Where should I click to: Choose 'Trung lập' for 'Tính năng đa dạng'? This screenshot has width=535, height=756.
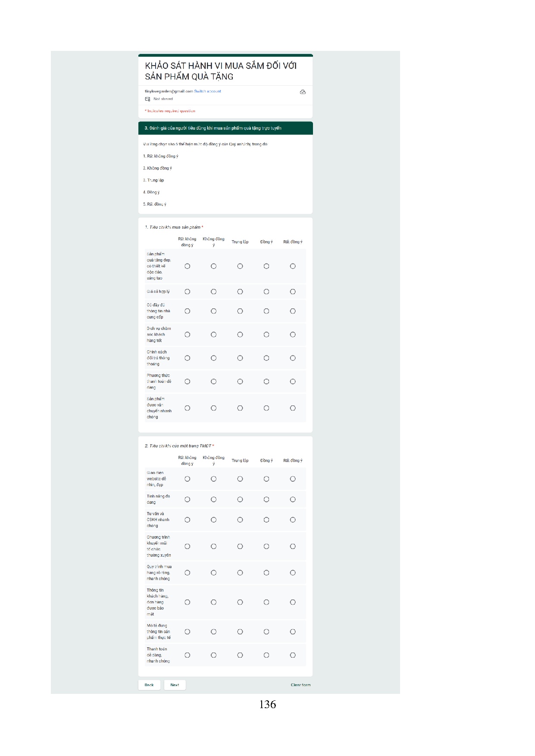click(240, 499)
